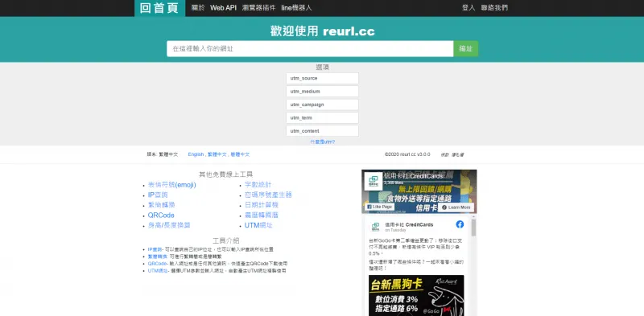Switch language to English
This screenshot has height=316, width=644.
[196, 154]
